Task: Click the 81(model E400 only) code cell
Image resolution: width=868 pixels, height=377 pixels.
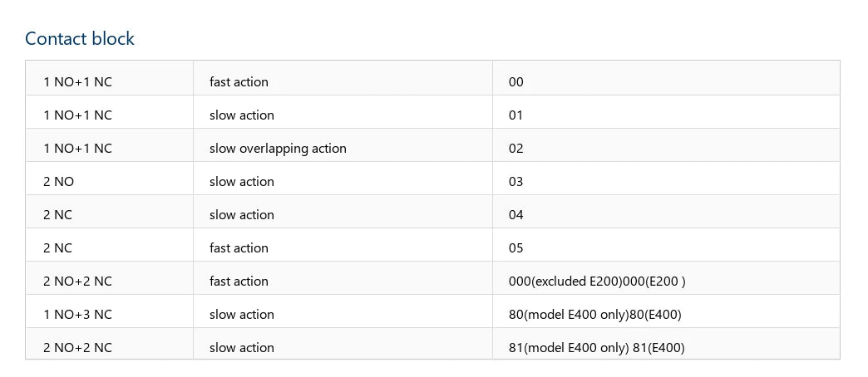Action: coord(666,343)
